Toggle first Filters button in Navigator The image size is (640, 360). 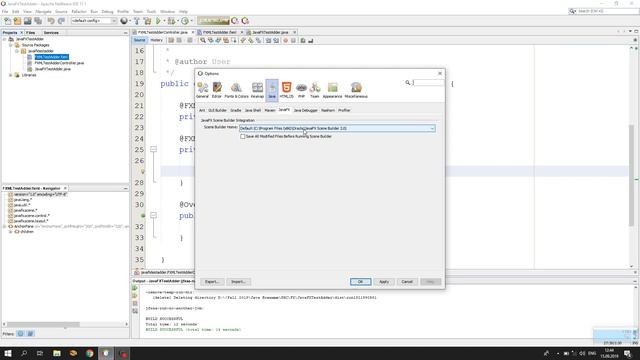point(20,334)
